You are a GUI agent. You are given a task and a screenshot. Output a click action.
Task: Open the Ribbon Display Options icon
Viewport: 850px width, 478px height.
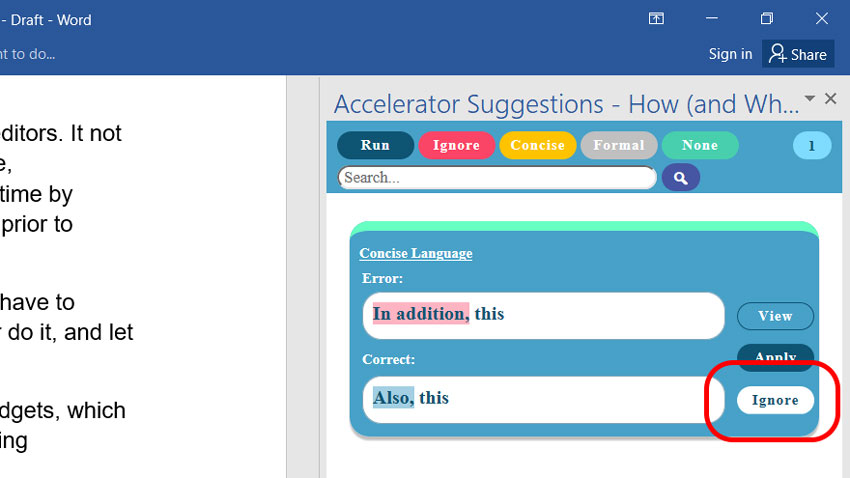pyautogui.click(x=656, y=19)
